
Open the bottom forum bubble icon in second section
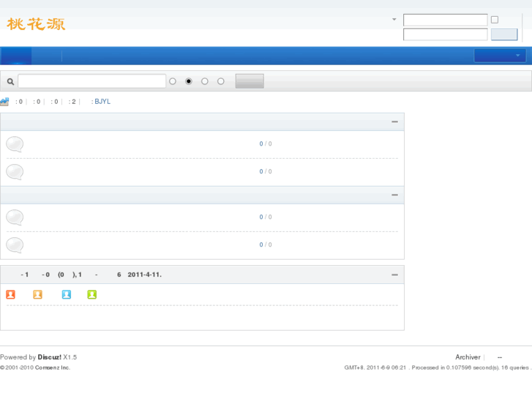tap(15, 245)
